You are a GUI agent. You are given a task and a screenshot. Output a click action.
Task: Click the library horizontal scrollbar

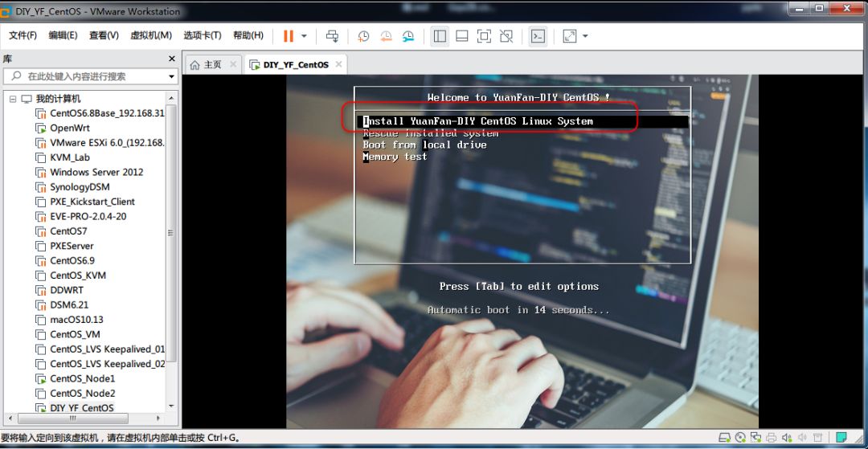(x=73, y=418)
